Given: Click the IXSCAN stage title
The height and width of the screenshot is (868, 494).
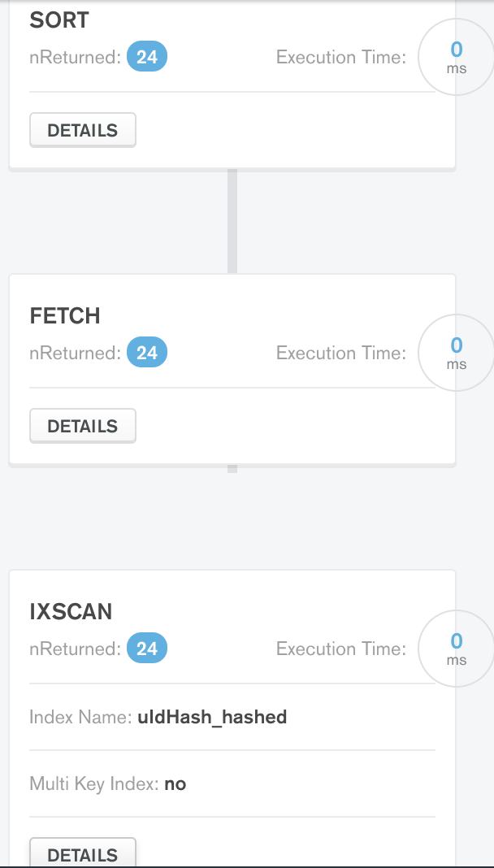Looking at the screenshot, I should click(x=71, y=612).
